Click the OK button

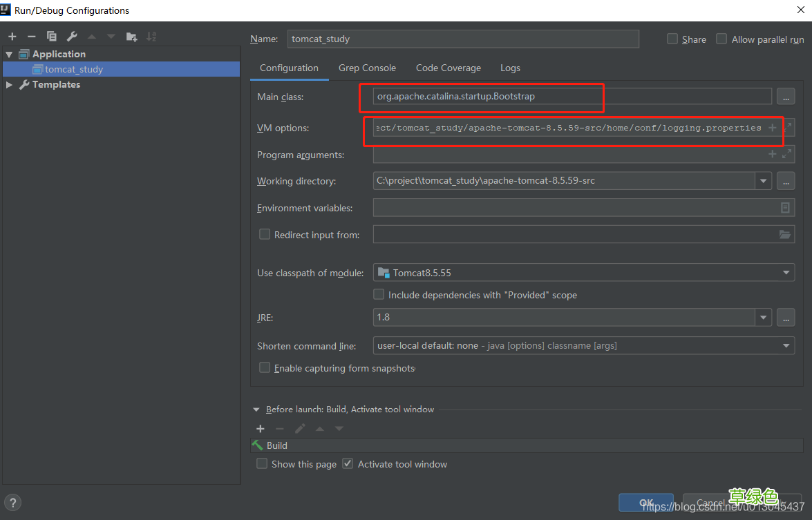[x=645, y=503]
